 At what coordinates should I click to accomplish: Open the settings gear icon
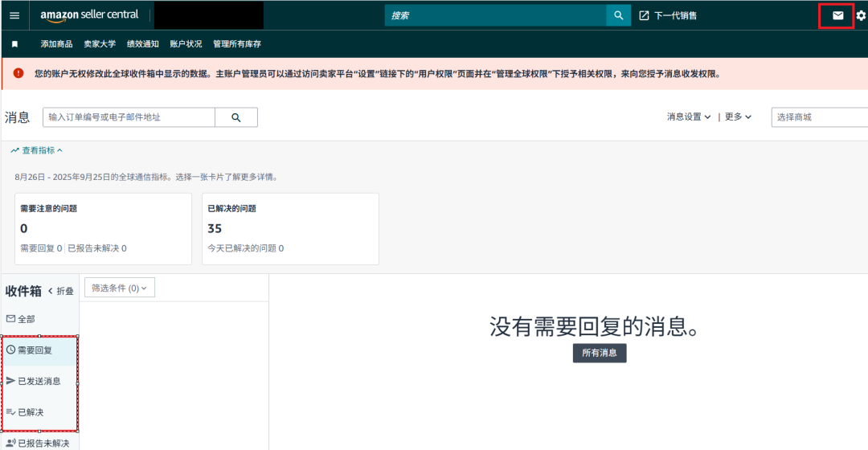(861, 15)
